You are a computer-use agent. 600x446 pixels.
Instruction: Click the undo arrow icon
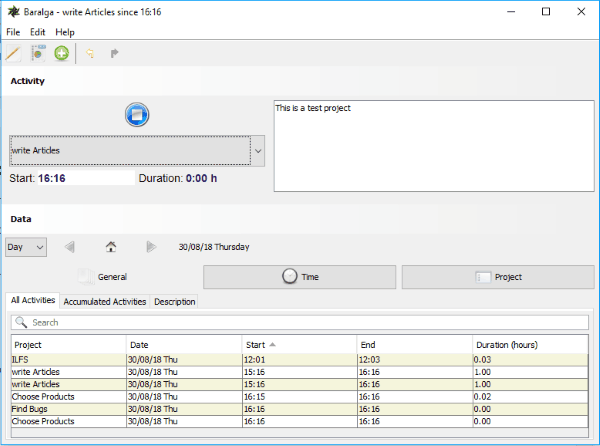click(x=91, y=53)
